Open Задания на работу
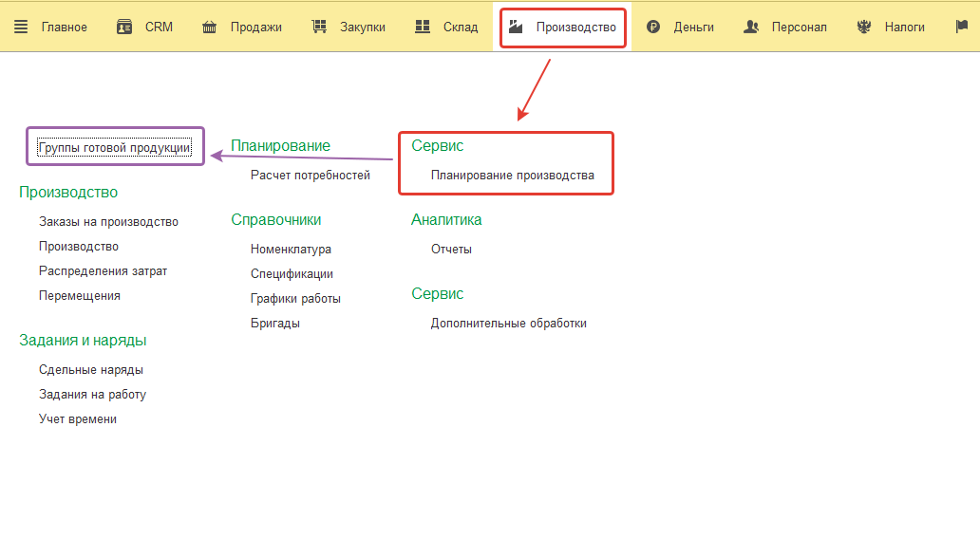980x557 pixels. click(x=92, y=394)
